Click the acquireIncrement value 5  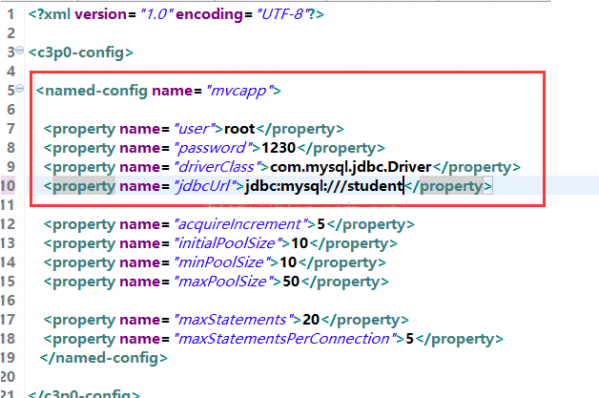click(321, 224)
